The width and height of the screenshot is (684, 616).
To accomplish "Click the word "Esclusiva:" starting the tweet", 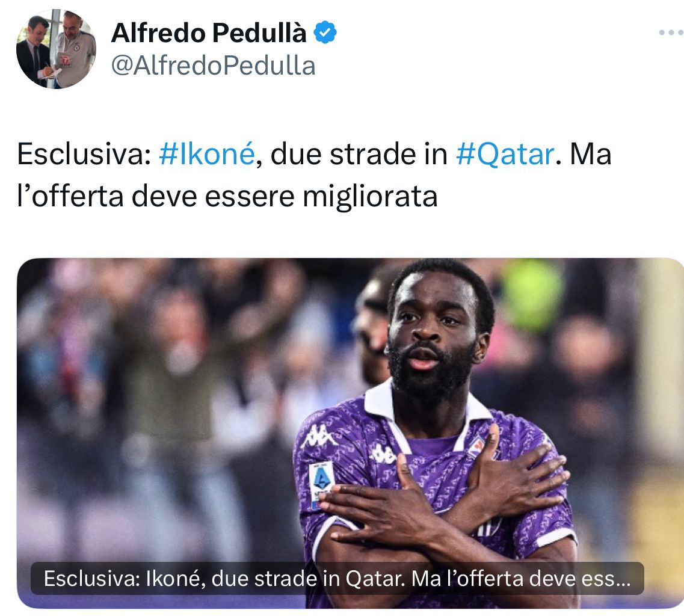I will point(84,154).
